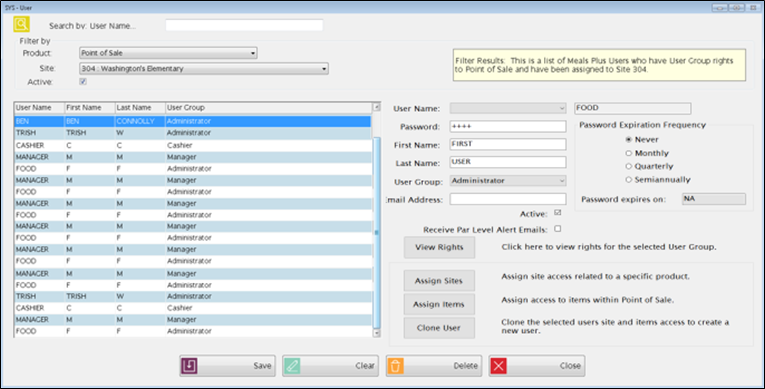Click the Password input field
765x389 pixels.
pyautogui.click(x=507, y=126)
